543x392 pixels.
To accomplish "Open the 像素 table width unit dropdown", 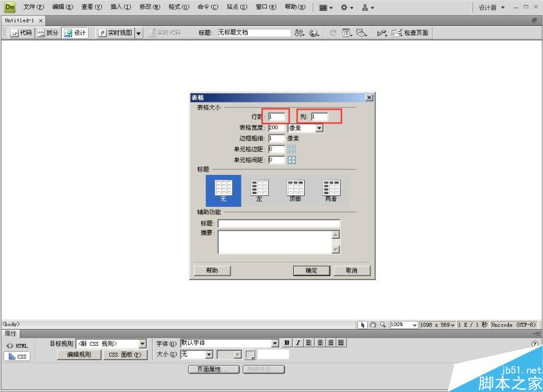I will [319, 128].
